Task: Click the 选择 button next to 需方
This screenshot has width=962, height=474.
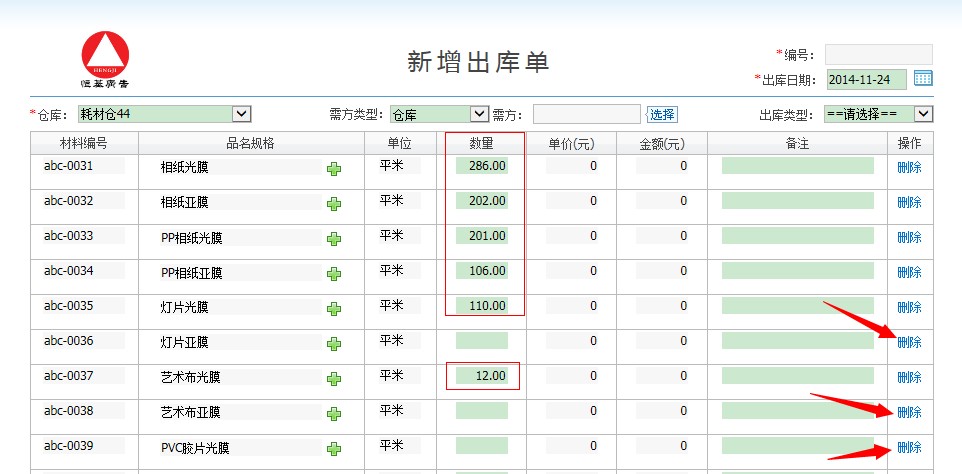Action: coord(661,114)
